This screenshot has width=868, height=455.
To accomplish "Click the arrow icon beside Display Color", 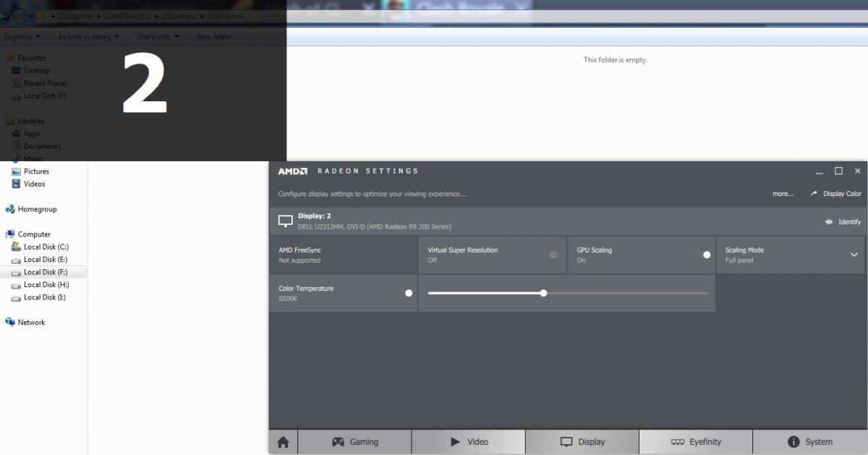I will point(814,194).
